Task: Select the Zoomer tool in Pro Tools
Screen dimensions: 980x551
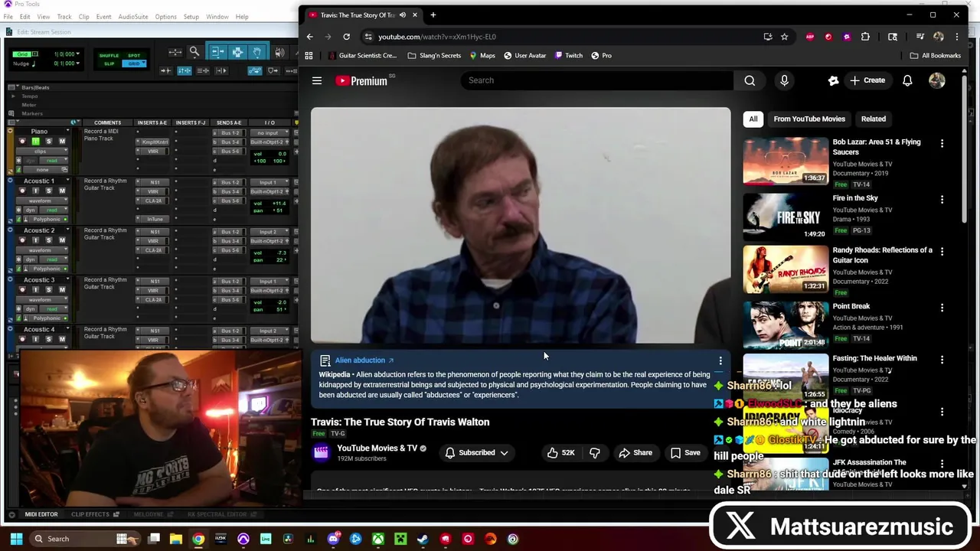Action: (194, 52)
